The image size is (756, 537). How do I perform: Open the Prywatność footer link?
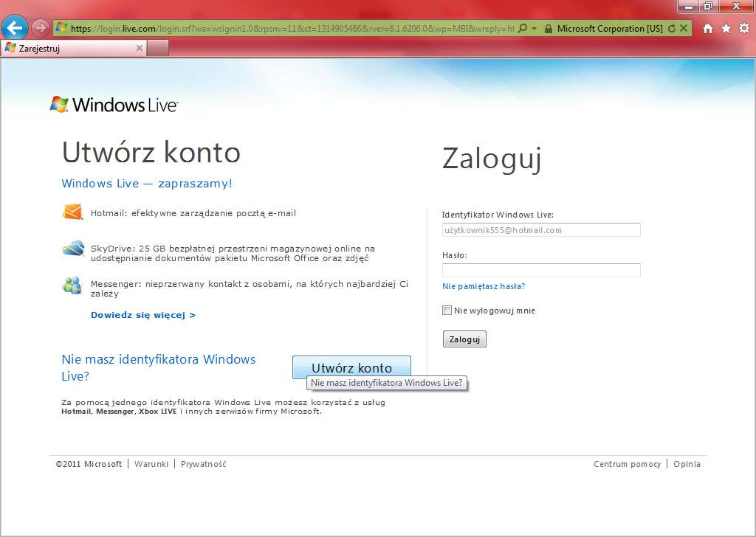204,464
